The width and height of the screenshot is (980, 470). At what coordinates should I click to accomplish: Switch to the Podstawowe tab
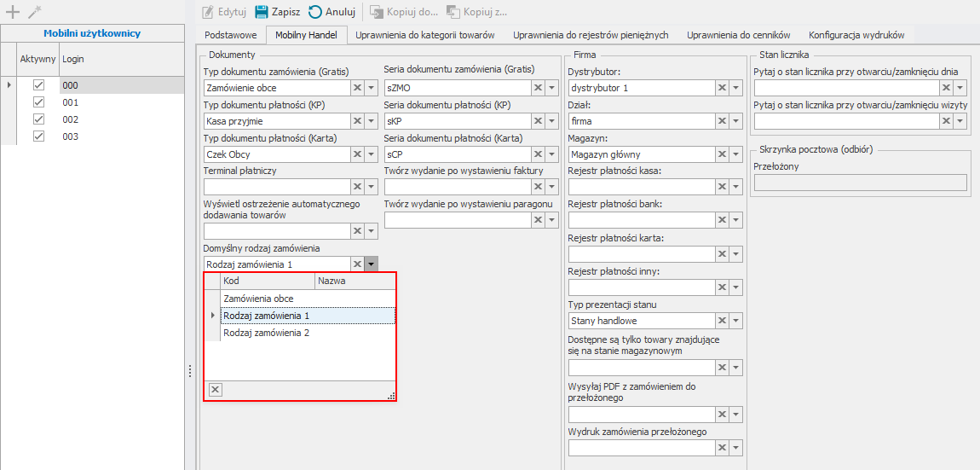click(x=230, y=35)
